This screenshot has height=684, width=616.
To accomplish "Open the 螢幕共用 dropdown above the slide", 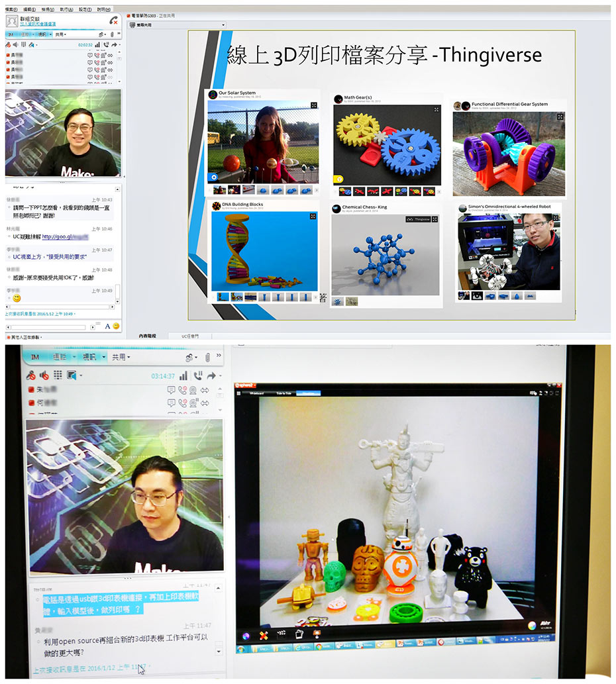I will coord(177,25).
